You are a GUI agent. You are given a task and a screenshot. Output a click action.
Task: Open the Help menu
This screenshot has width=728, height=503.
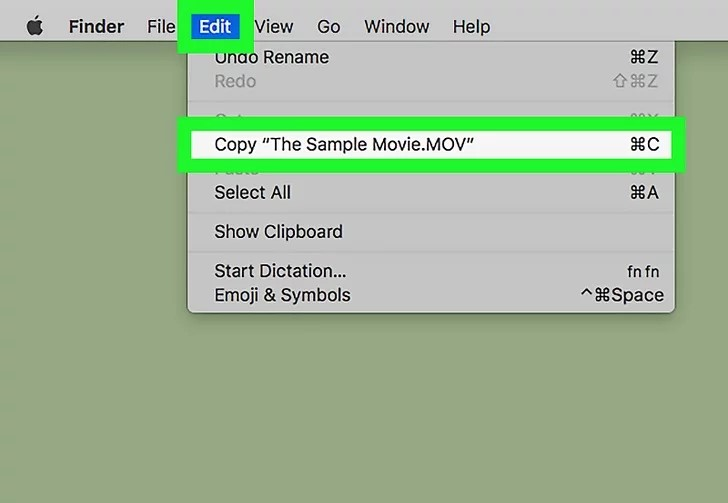point(472,26)
